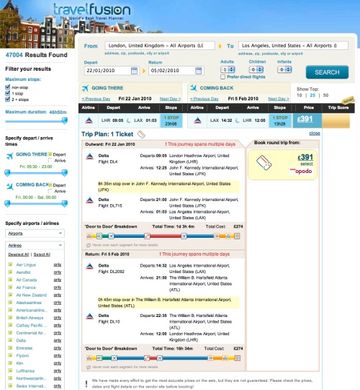Change the Adults number selector
Viewport: 360px width, 390px height.
pyautogui.click(x=228, y=70)
